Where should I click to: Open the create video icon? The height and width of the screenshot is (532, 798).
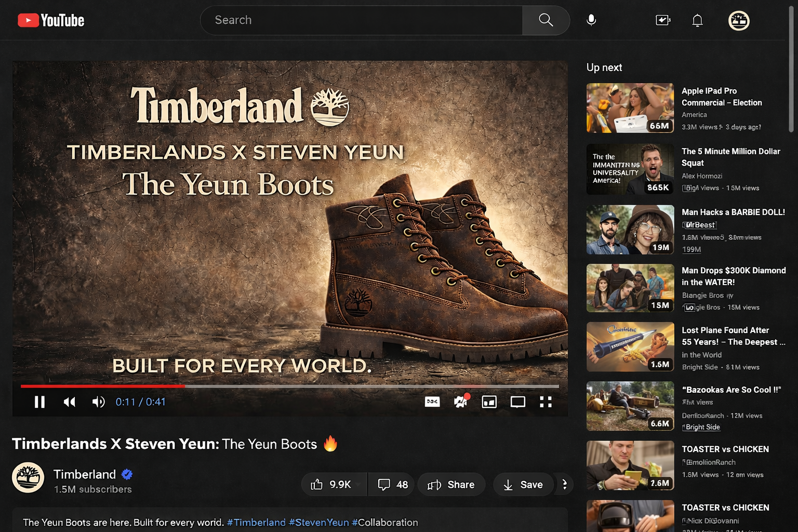pos(663,20)
